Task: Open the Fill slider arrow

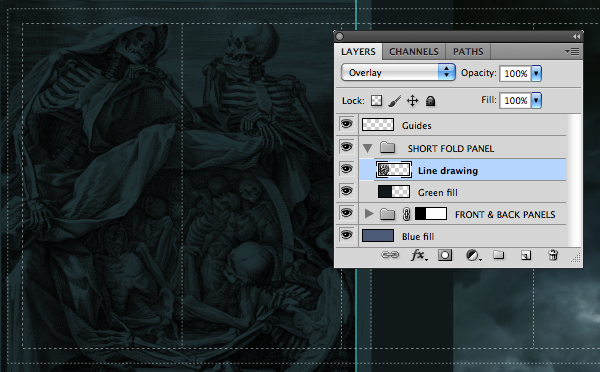Action: click(x=536, y=100)
